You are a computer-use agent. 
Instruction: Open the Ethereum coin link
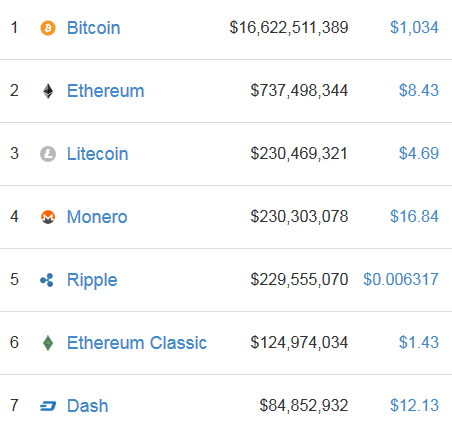(106, 91)
